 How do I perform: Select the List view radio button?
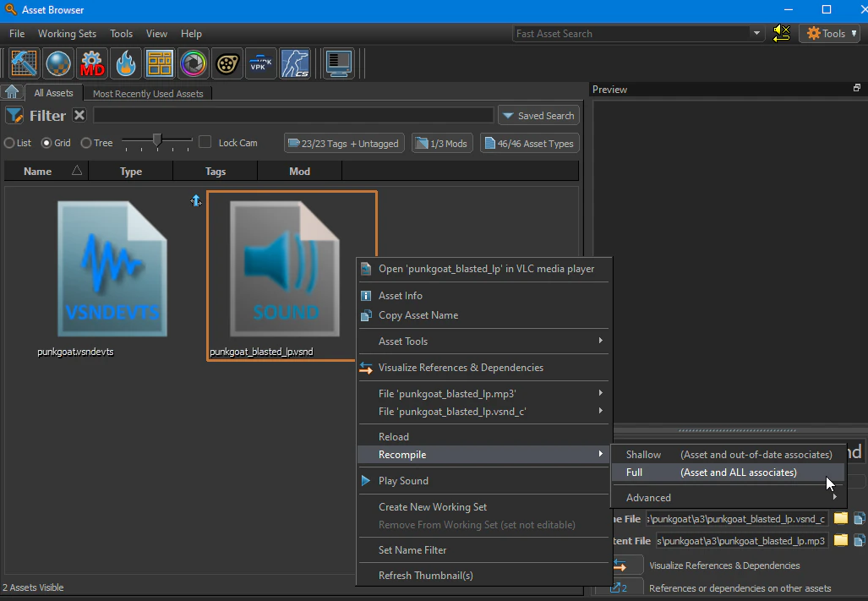[10, 144]
